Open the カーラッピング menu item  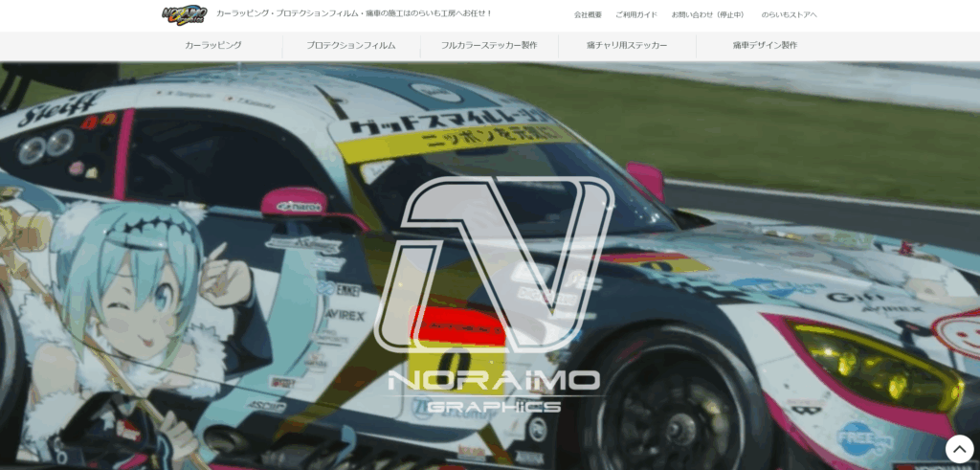click(x=213, y=46)
